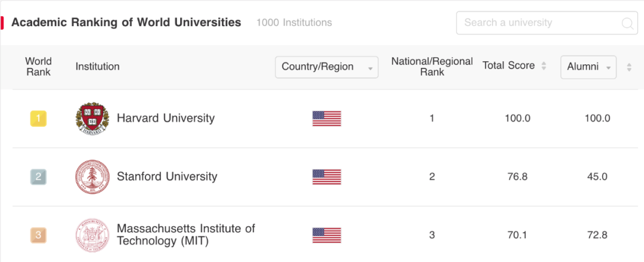
Task: Sort by Alumni column using arrows
Action: click(629, 67)
